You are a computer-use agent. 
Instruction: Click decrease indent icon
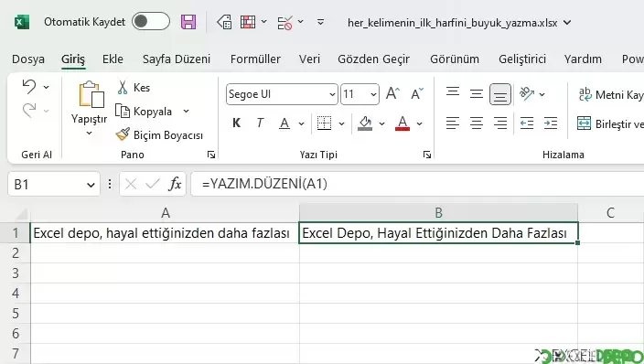(x=527, y=123)
